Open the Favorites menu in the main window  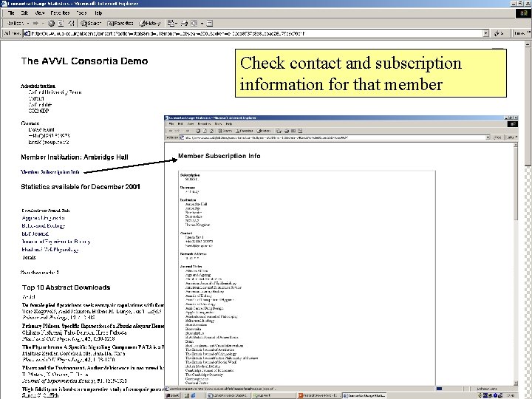click(x=60, y=13)
